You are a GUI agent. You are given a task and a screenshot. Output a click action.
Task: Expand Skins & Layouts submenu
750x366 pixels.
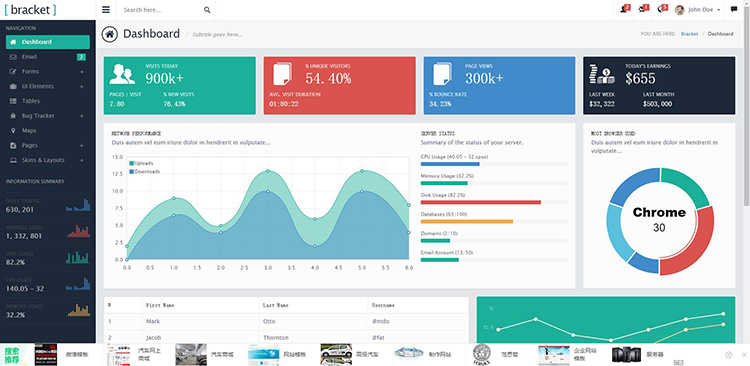pyautogui.click(x=48, y=160)
